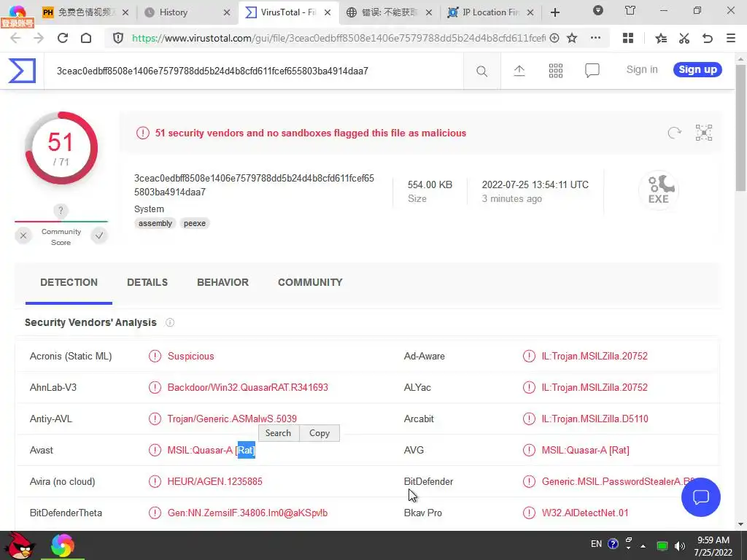The width and height of the screenshot is (747, 560).
Task: Open favorites list icon
Action: click(x=661, y=38)
